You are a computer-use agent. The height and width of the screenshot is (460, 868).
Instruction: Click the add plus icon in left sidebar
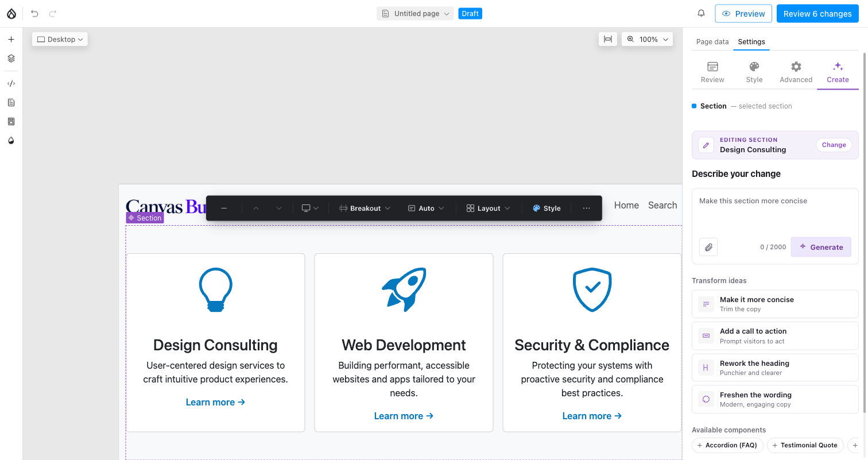(x=11, y=40)
